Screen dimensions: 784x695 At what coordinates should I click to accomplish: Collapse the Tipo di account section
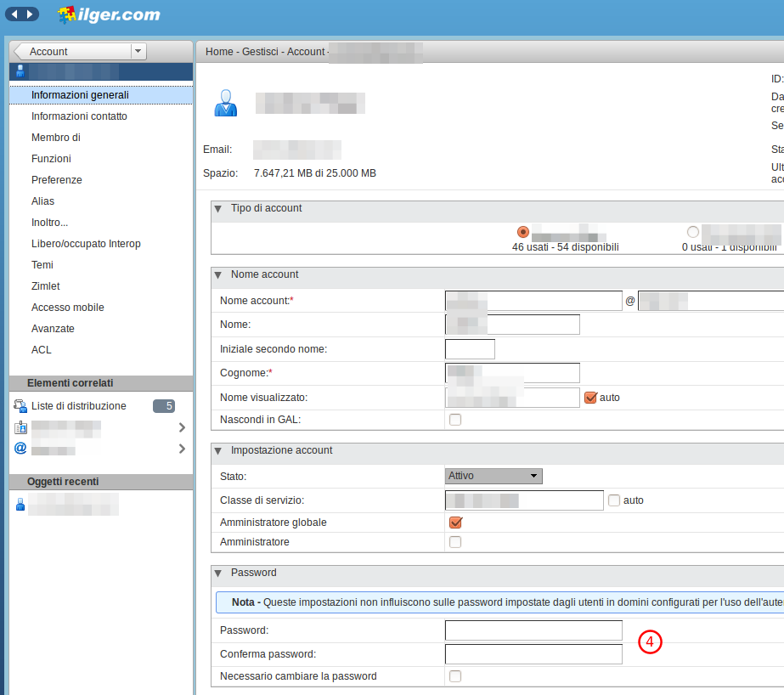(218, 208)
